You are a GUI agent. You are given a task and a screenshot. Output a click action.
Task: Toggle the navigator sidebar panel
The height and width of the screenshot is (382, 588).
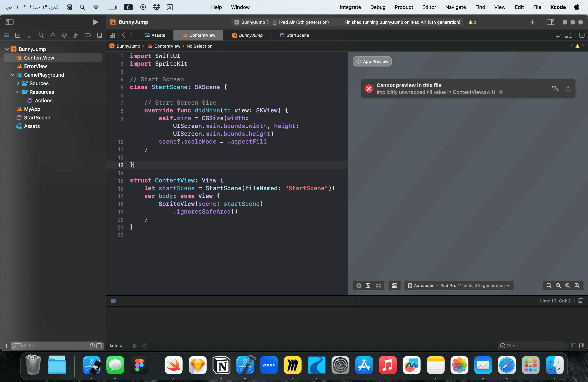tap(10, 22)
